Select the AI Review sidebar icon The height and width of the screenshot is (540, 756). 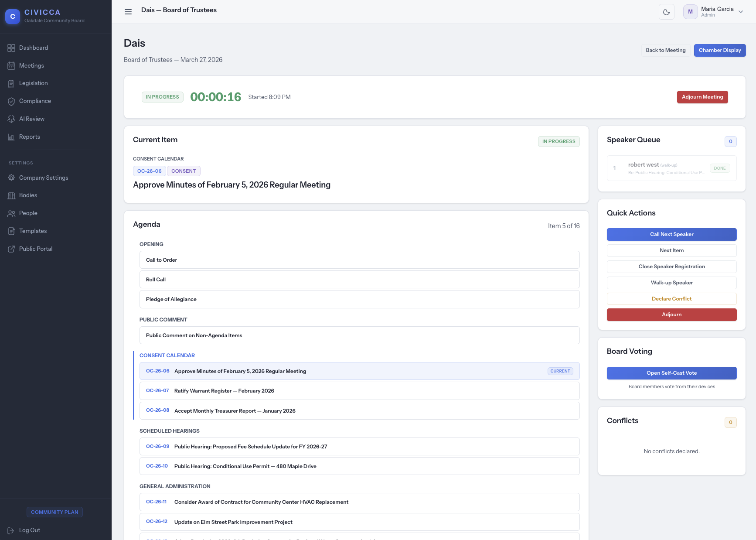[11, 119]
